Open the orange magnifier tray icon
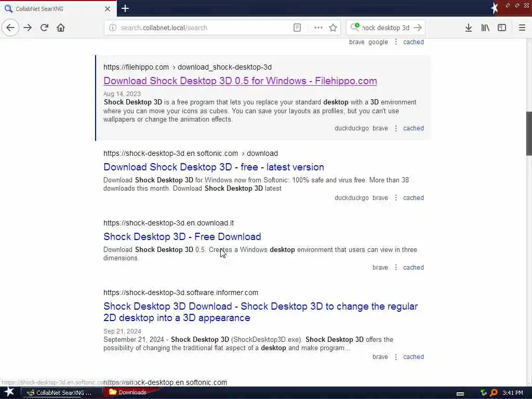This screenshot has width=532, height=399. tap(494, 393)
